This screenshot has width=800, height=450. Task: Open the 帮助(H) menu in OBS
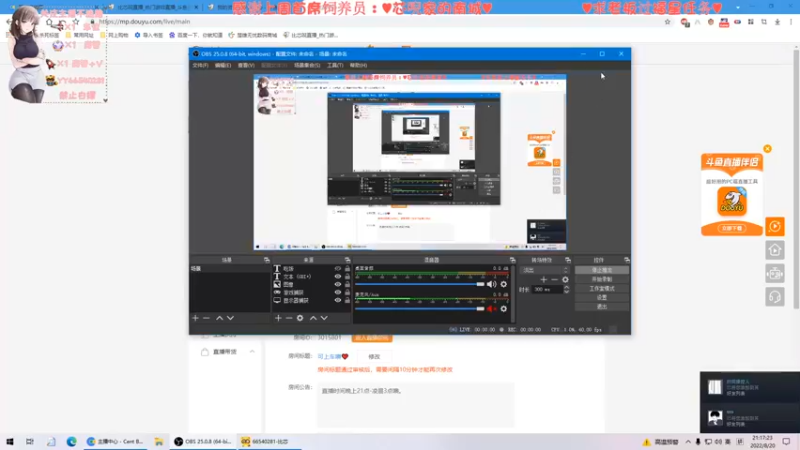pyautogui.click(x=358, y=65)
